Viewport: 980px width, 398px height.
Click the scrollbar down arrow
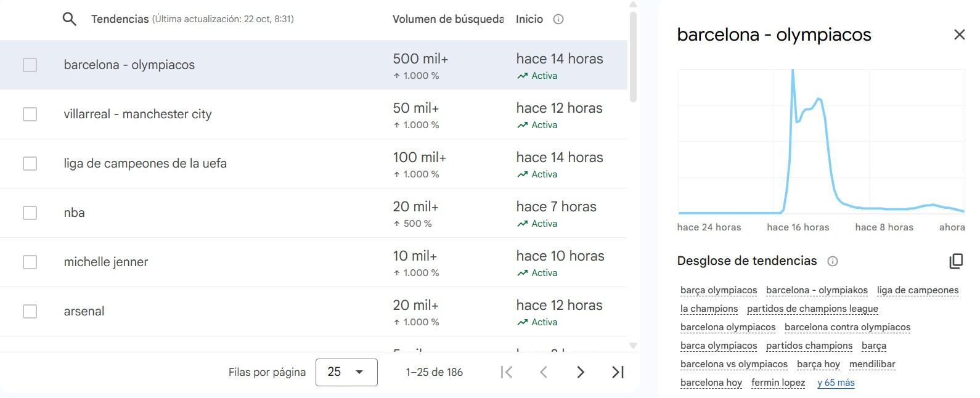click(633, 346)
